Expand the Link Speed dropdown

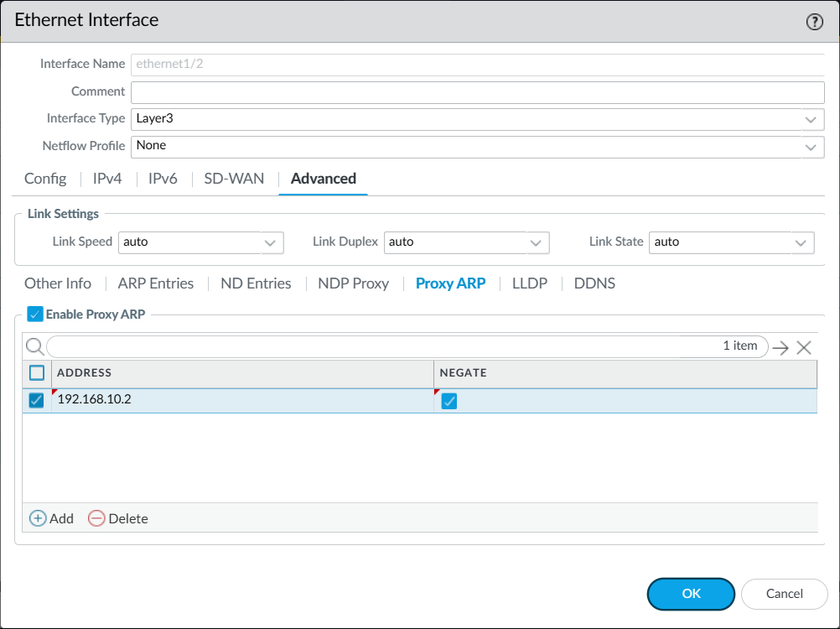(201, 242)
